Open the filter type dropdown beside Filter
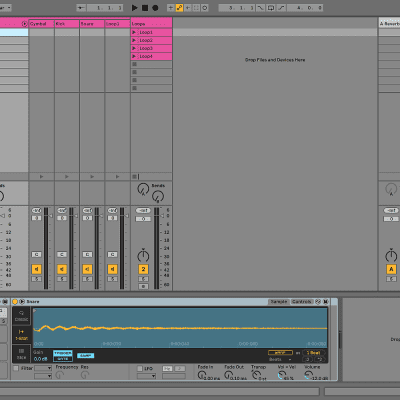Viewport: 400px width, 400px height. tap(43, 368)
